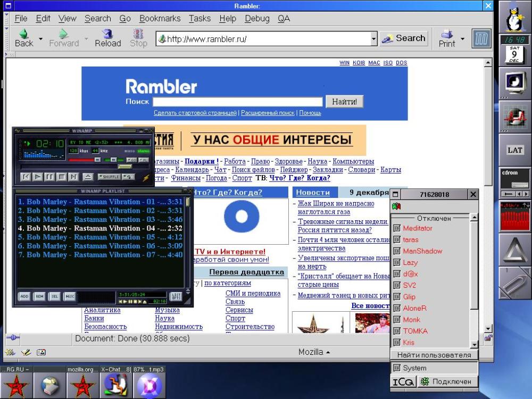Click the security lock icon in Mozilla status bar
Viewport: 532px width, 399px height.
[488, 338]
